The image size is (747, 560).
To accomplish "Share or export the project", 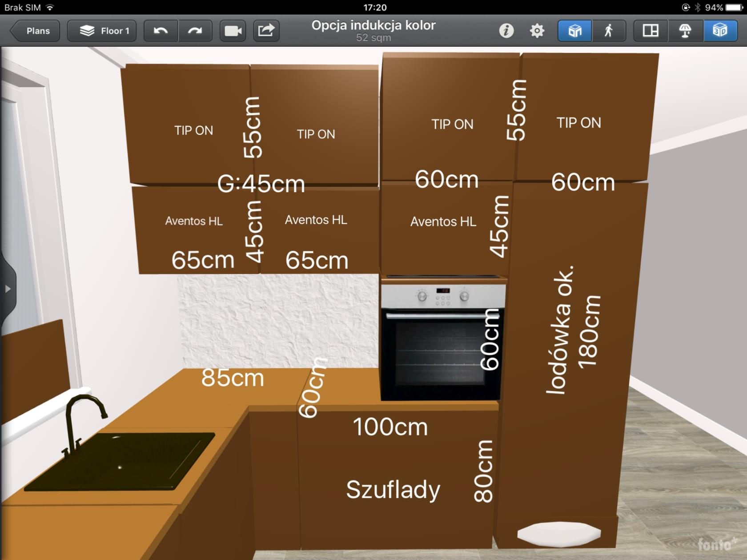I will pos(266,31).
